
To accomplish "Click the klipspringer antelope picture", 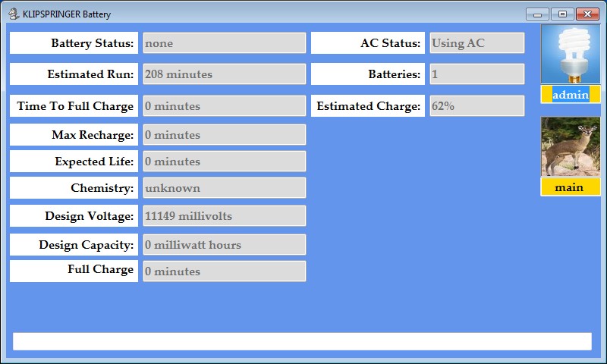I will [x=570, y=146].
